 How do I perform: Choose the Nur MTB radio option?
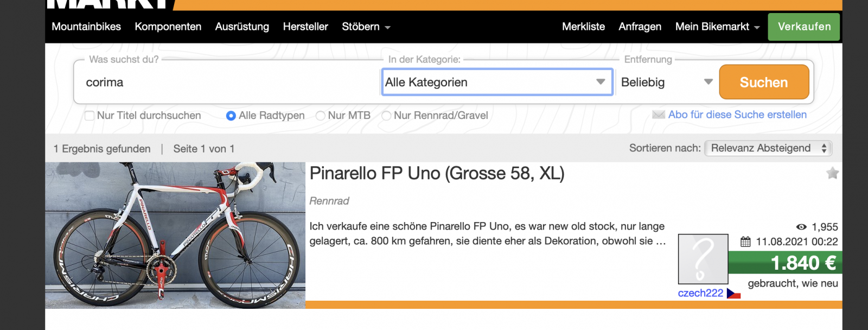tap(321, 116)
